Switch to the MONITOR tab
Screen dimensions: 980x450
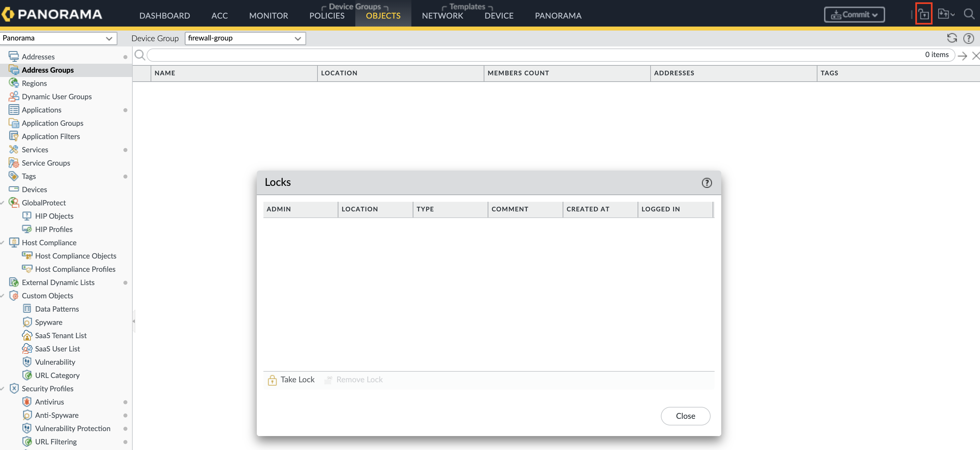[268, 16]
